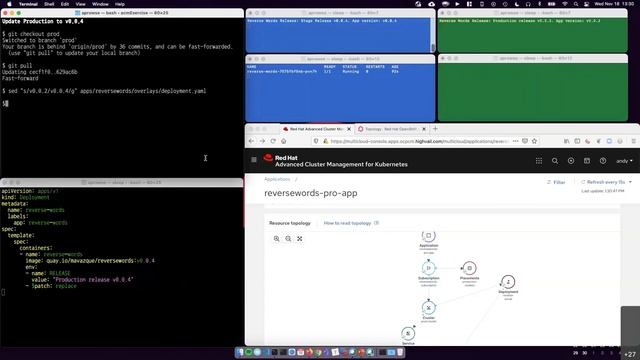Select the Placements topology node
The width and height of the screenshot is (640, 360).
(469, 268)
